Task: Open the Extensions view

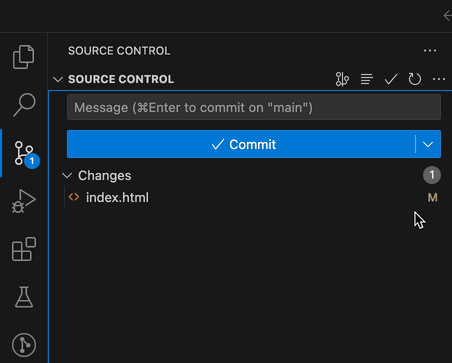Action: (x=24, y=249)
